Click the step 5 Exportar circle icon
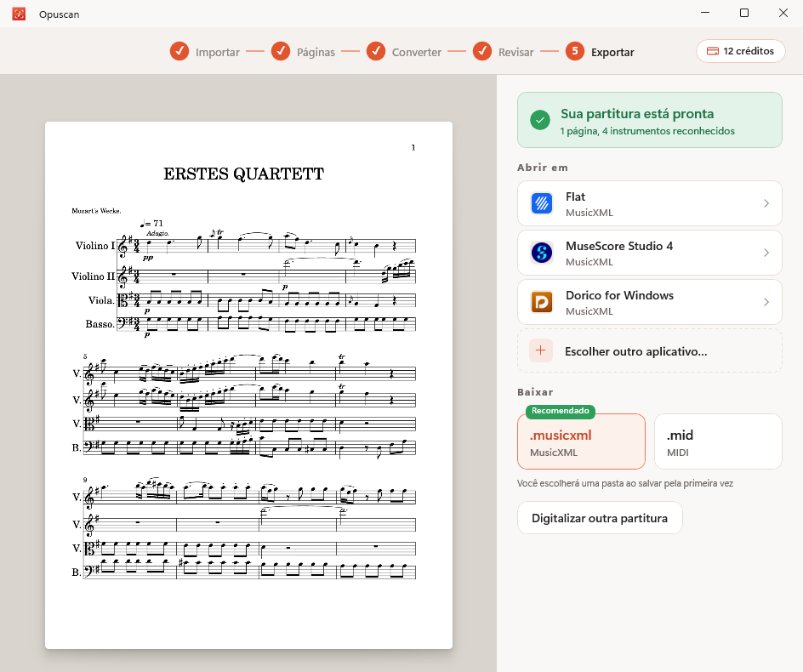Viewport: 803px width, 672px height. coord(575,51)
